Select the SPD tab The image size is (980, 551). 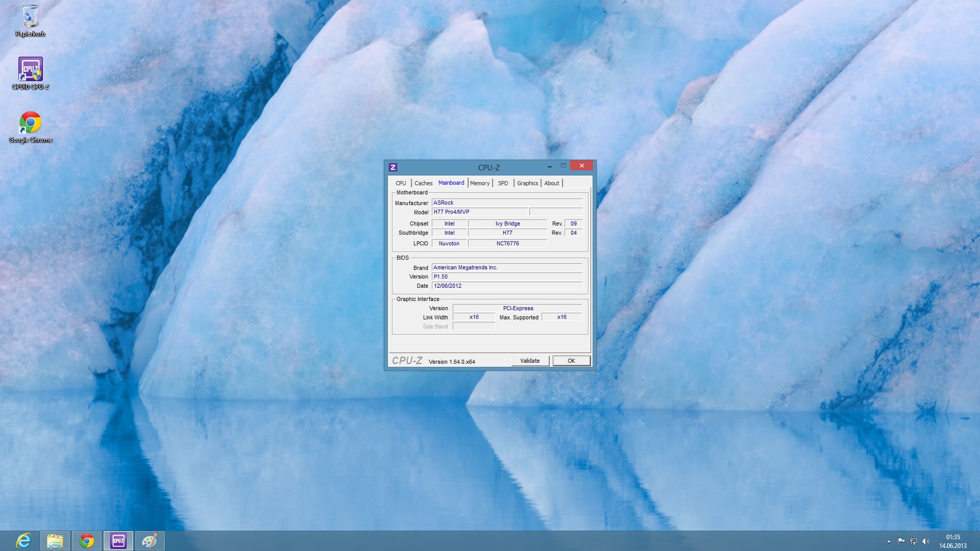(503, 183)
